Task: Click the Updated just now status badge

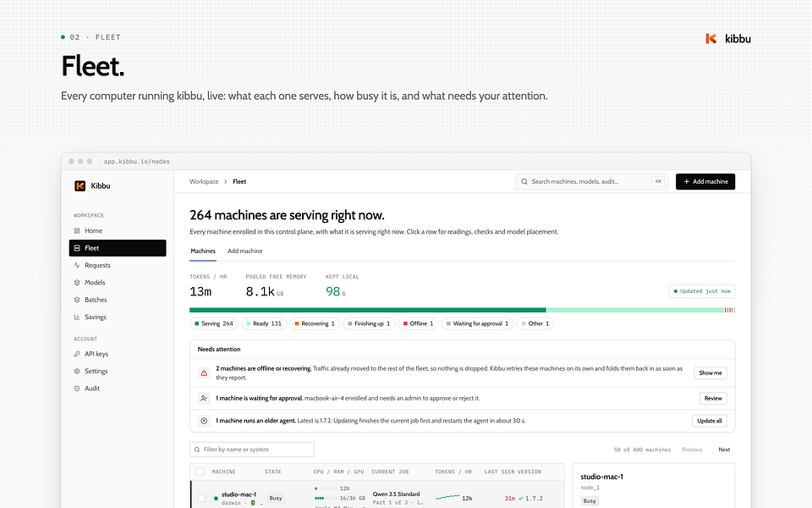Action: tap(702, 291)
